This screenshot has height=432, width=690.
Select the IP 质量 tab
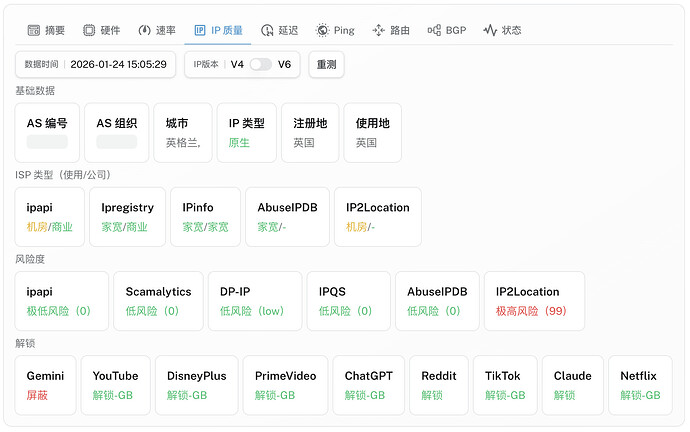(x=218, y=30)
